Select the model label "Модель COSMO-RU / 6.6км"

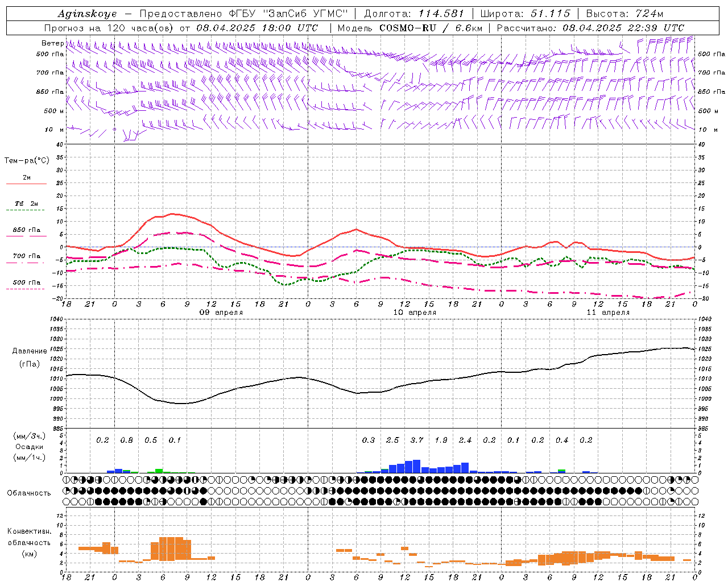[410, 28]
